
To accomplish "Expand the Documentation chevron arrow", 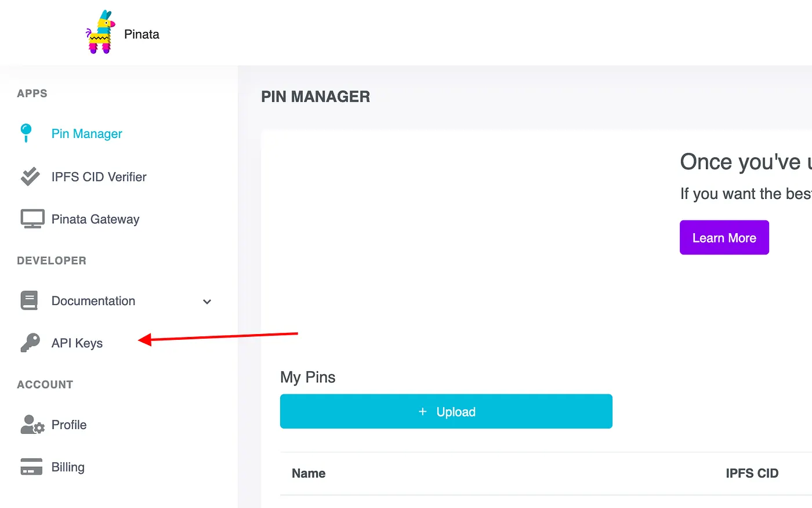I will tap(207, 302).
